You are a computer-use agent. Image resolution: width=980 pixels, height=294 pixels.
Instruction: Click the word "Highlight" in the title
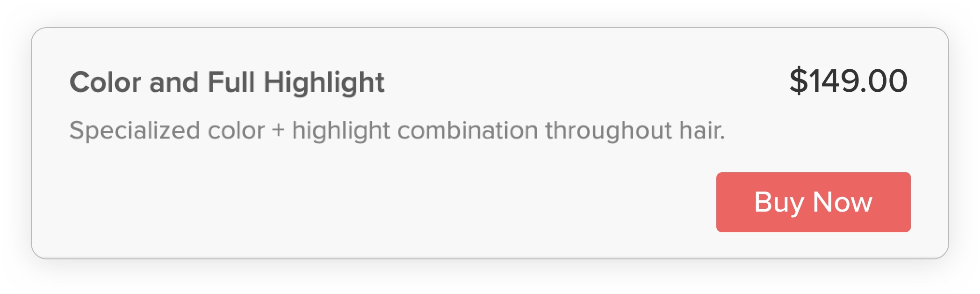[x=324, y=82]
